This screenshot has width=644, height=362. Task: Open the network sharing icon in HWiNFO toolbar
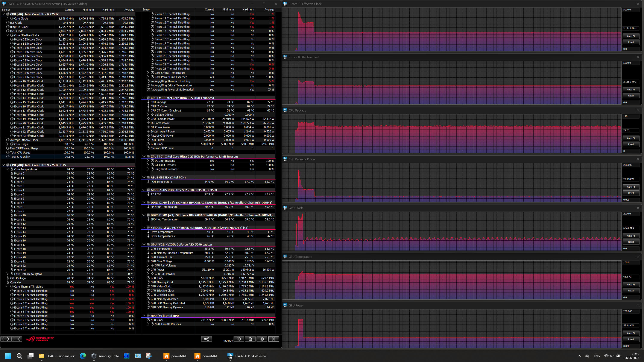206,339
